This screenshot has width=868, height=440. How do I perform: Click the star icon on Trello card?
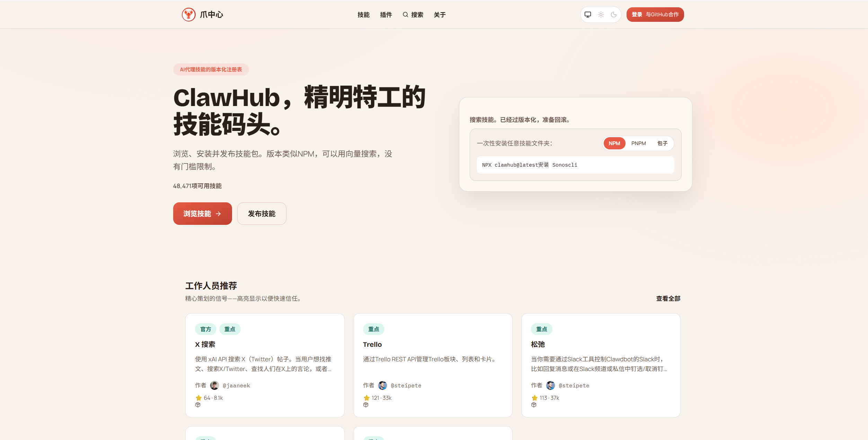pyautogui.click(x=366, y=398)
